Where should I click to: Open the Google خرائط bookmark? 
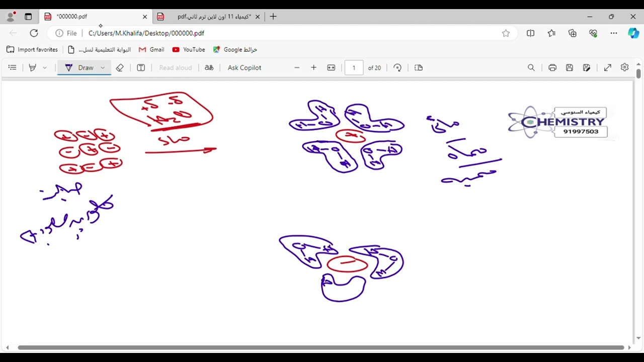click(235, 49)
